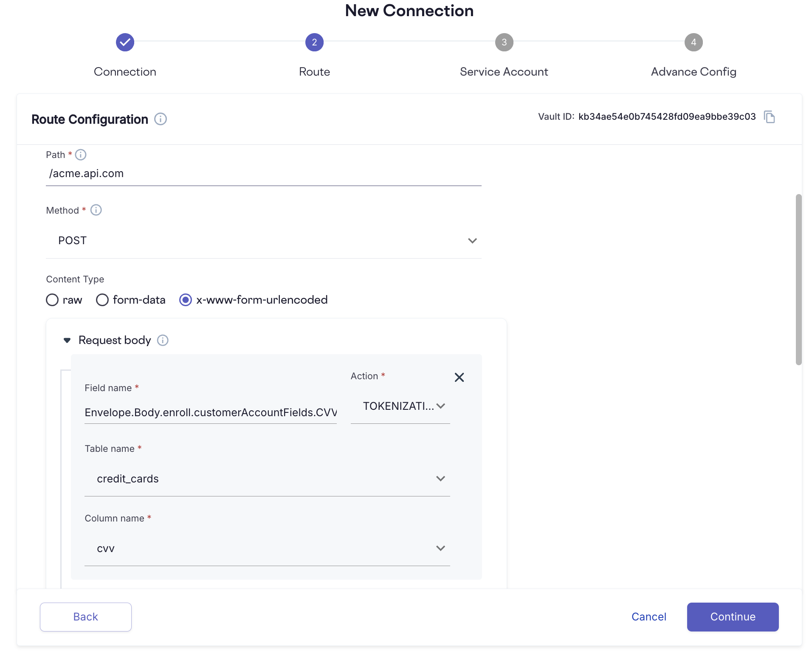Click inside the Path input field

pyautogui.click(x=263, y=173)
